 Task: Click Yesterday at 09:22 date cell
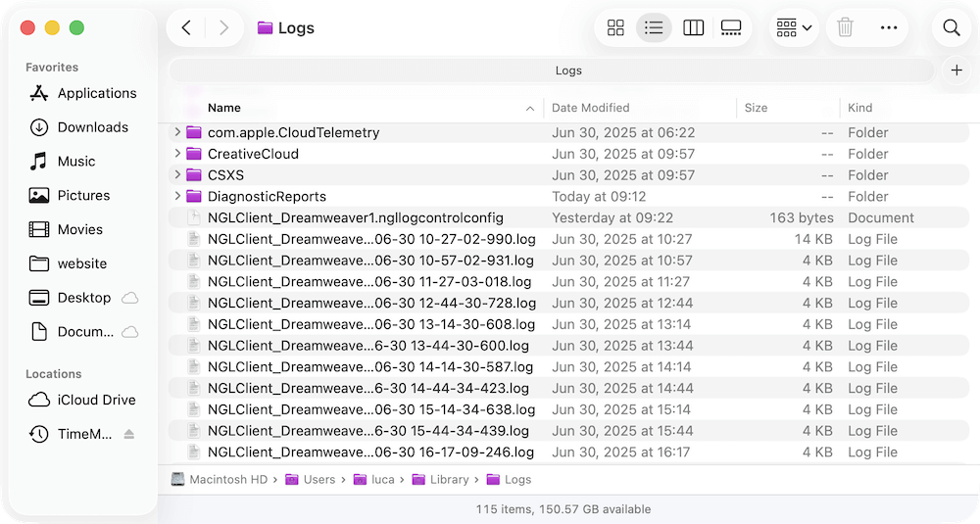[612, 217]
